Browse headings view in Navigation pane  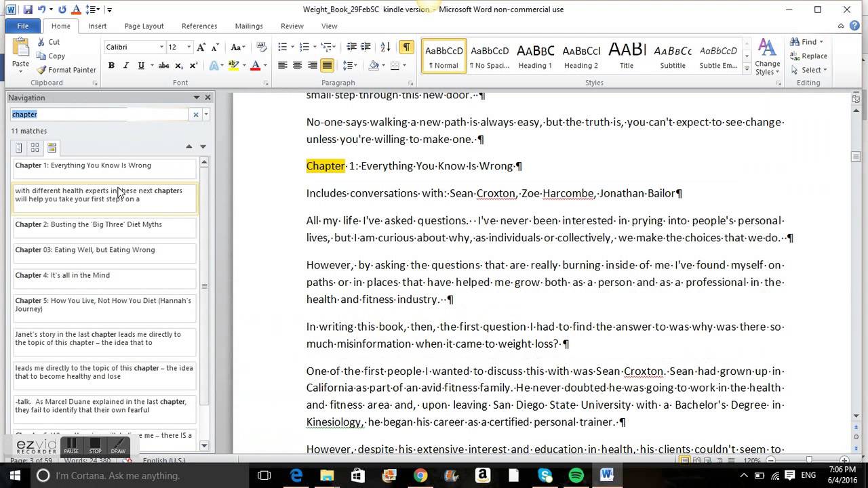(x=19, y=147)
